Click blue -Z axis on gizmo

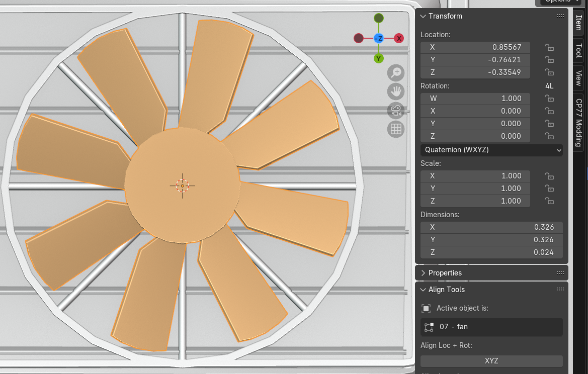[379, 38]
